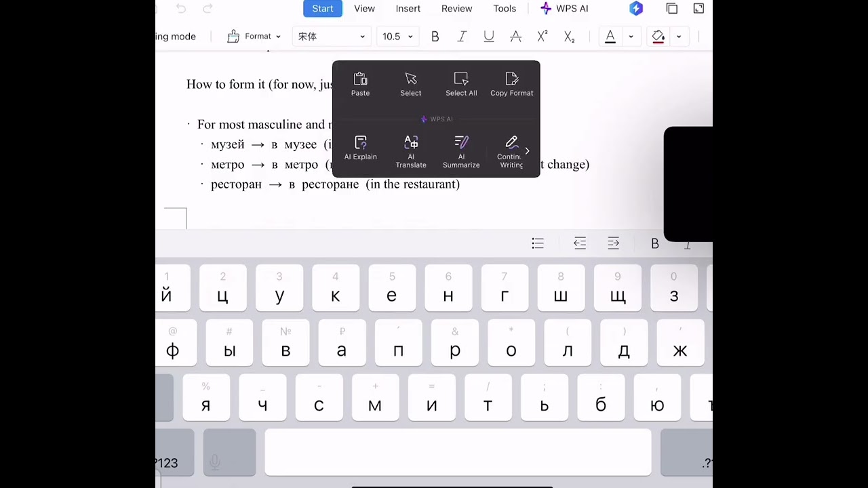Open font size 10.5 dropdown
Image resolution: width=868 pixels, height=488 pixels.
(x=397, y=37)
